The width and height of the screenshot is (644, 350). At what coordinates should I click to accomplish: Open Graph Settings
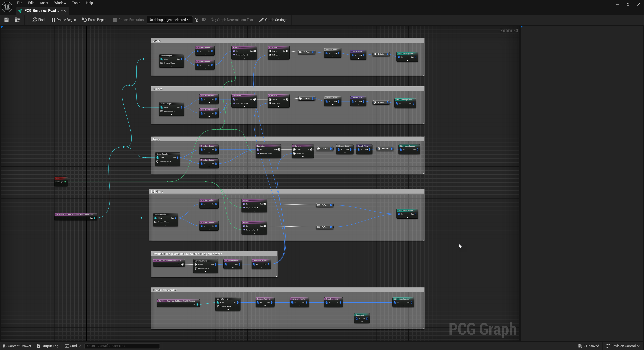[273, 20]
